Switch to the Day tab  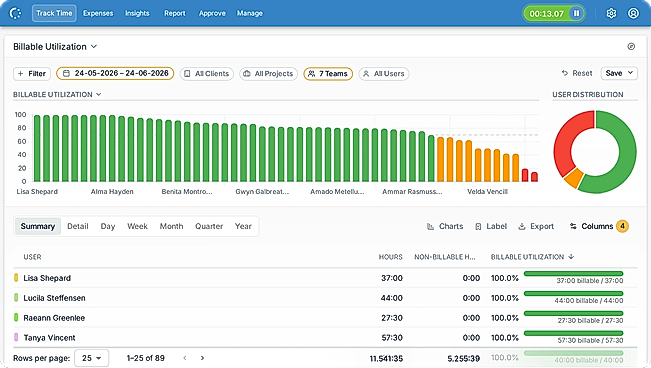coord(108,226)
